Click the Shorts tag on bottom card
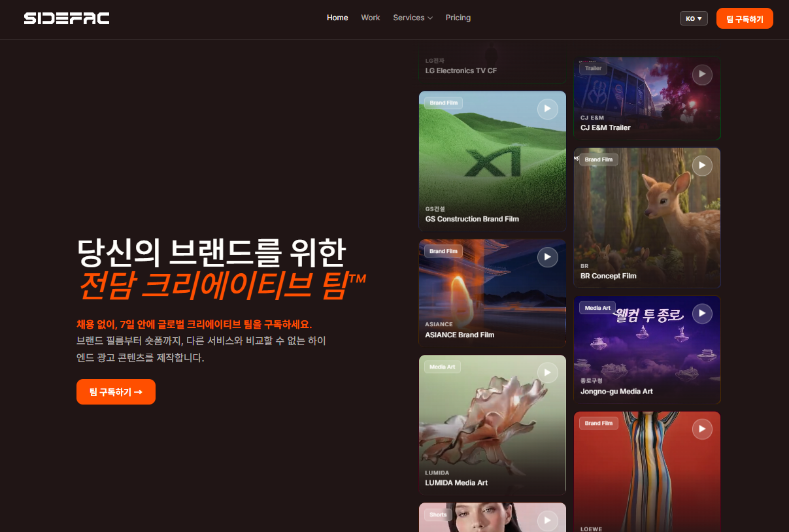This screenshot has height=532, width=789. 438,515
